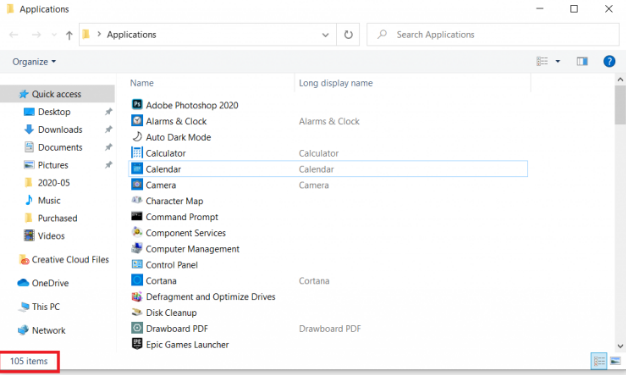Click the Cortana app icon
Image resolution: width=626 pixels, height=375 pixels.
point(137,280)
